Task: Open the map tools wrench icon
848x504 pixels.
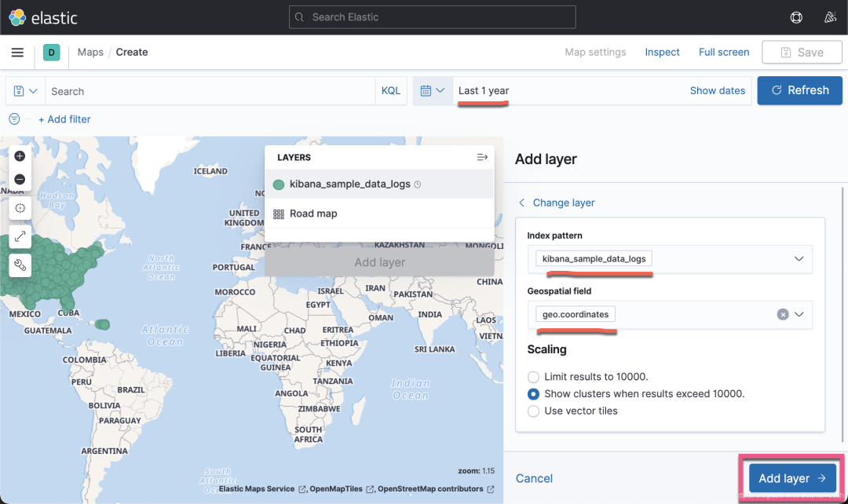Action: pos(20,265)
